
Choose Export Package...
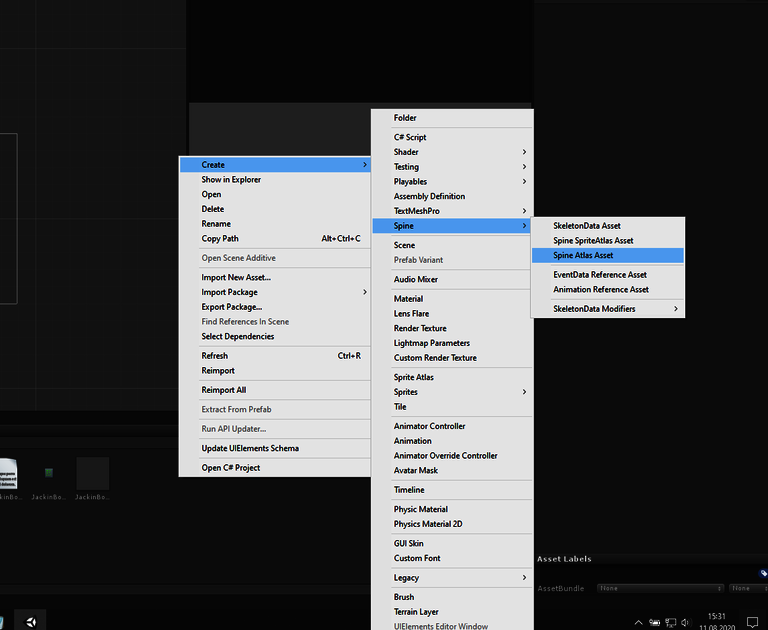coord(275,307)
